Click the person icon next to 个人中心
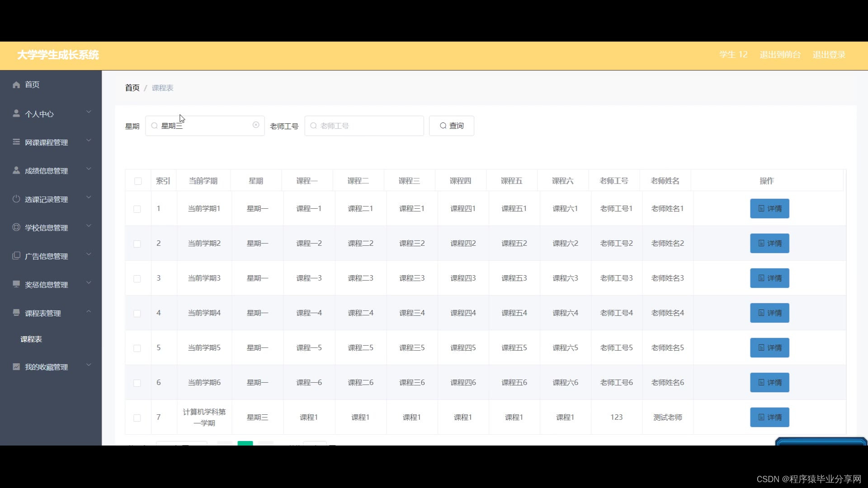868x488 pixels. coord(16,113)
